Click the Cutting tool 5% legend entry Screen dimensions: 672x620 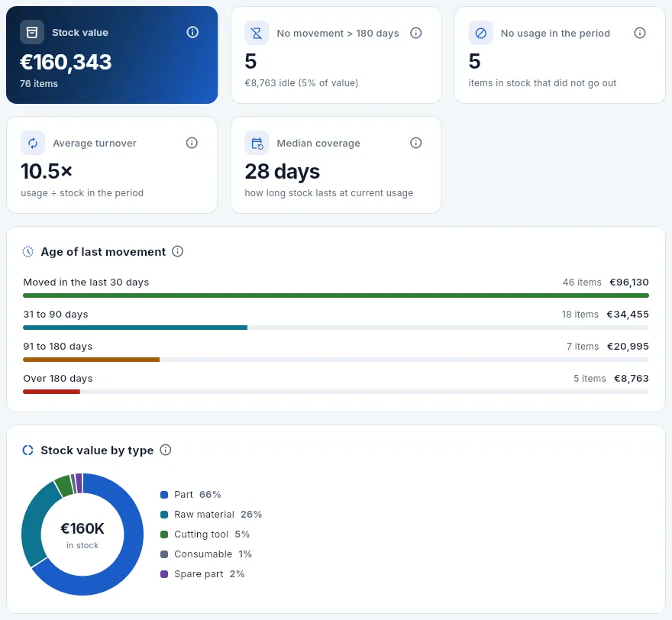(x=205, y=534)
